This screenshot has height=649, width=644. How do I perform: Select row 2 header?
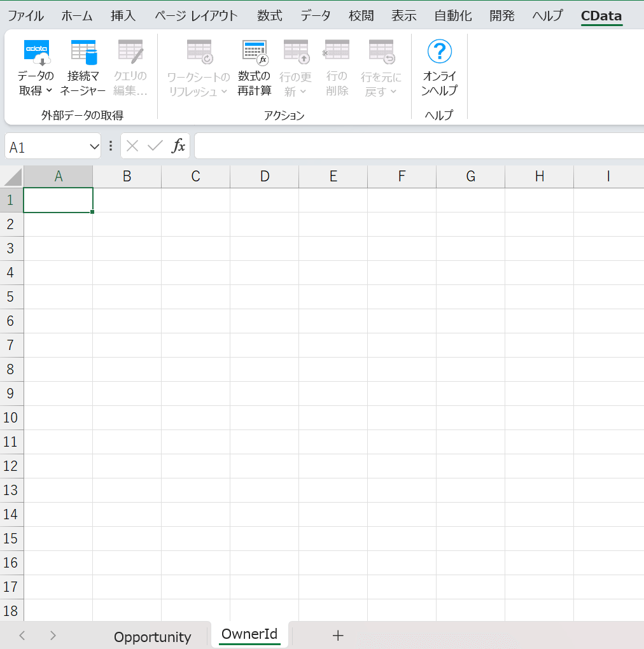[11, 225]
